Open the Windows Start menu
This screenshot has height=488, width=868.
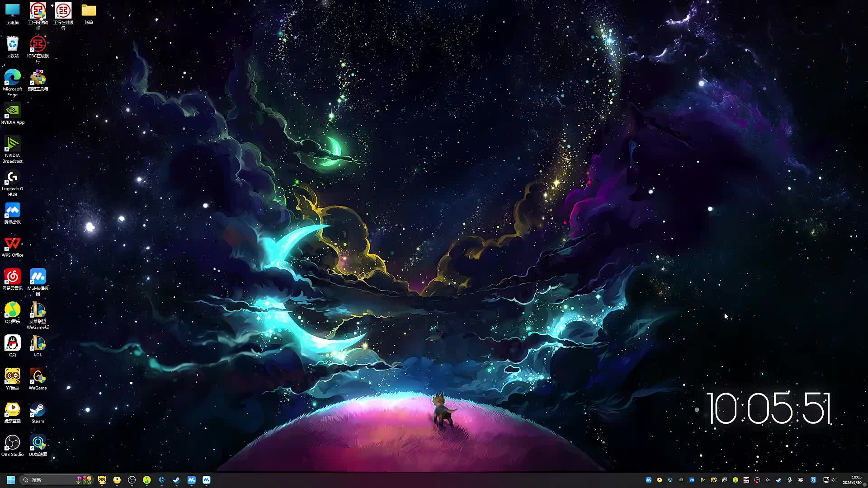tap(11, 480)
